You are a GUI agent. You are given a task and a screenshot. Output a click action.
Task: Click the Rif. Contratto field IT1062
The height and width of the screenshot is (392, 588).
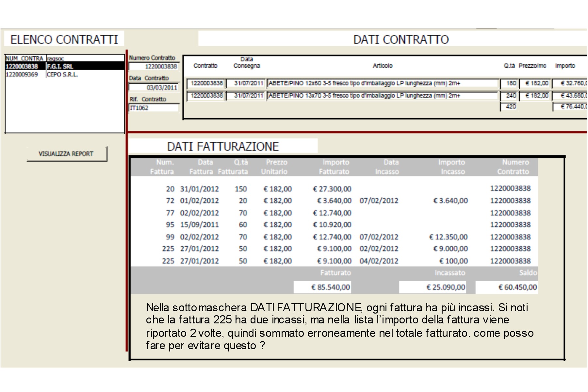point(154,108)
